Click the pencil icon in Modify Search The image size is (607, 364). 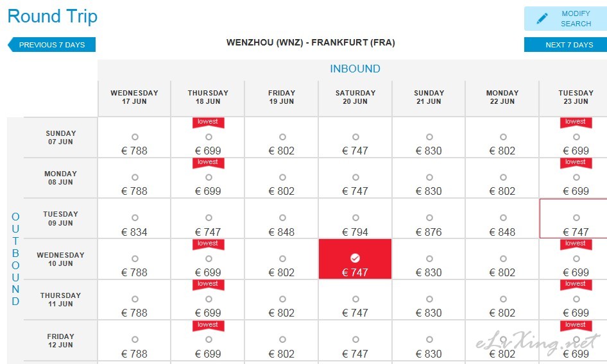pyautogui.click(x=542, y=18)
